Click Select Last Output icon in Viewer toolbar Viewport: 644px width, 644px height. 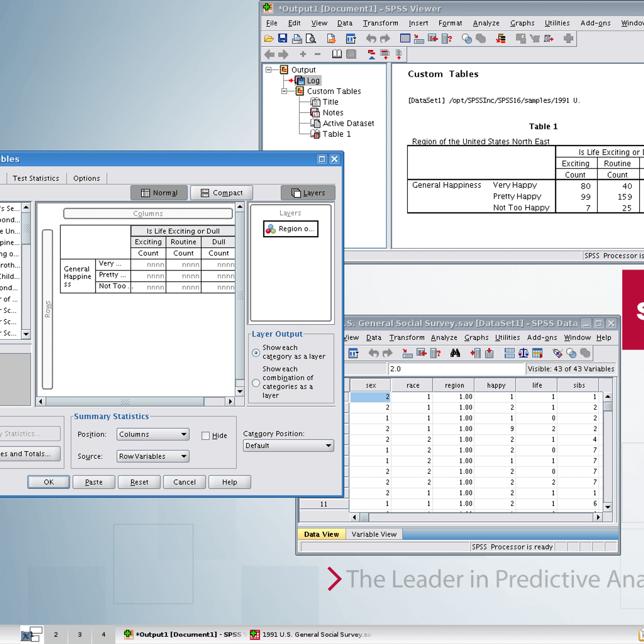coord(501,39)
